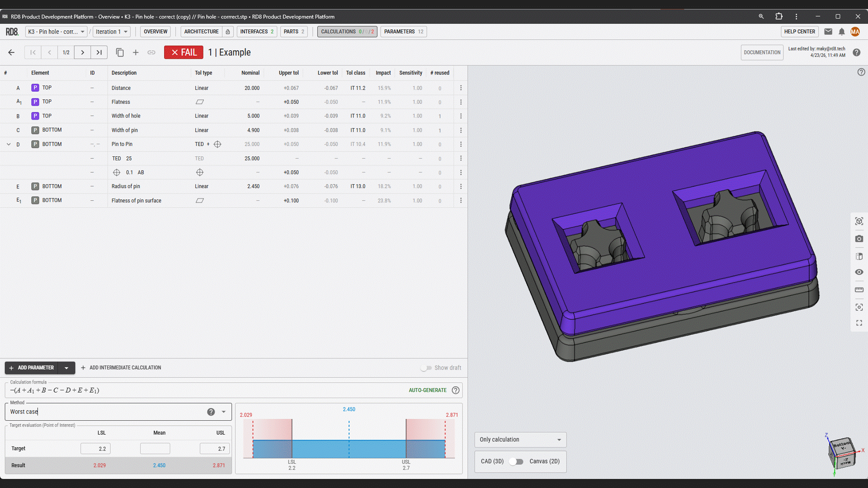Click the Add Parameter button
Viewport: 868px width, 488px height.
(32, 368)
